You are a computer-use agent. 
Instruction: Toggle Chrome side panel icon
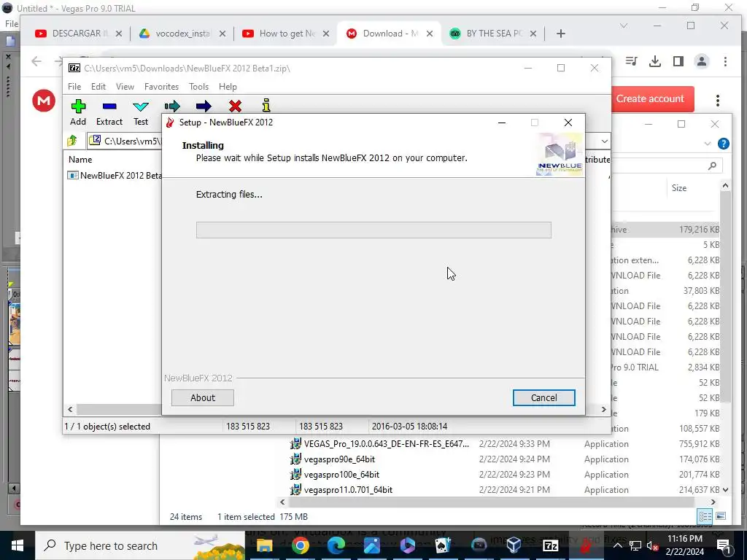[678, 61]
